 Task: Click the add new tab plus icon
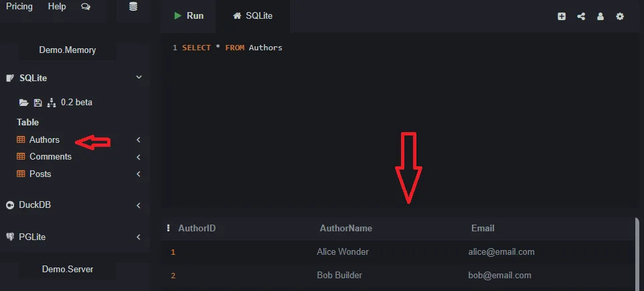coord(562,17)
